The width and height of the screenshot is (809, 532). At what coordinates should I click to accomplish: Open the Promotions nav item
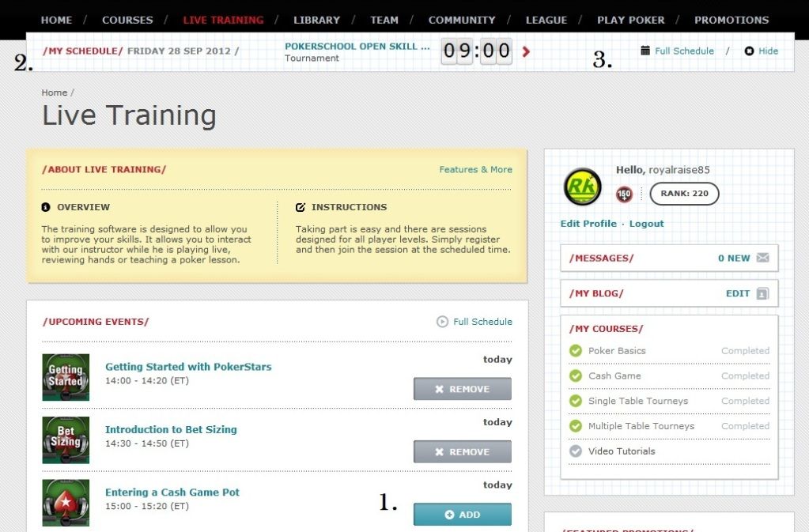(731, 20)
